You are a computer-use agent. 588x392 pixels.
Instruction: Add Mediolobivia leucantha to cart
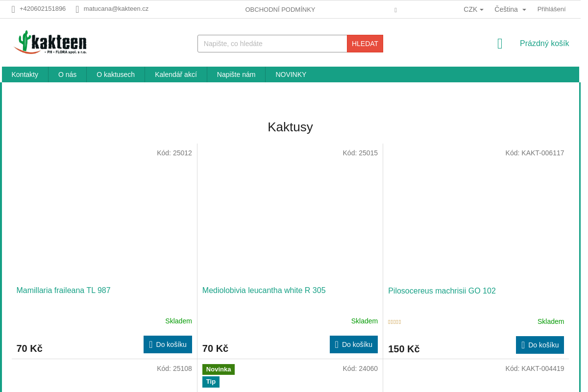pos(354,344)
